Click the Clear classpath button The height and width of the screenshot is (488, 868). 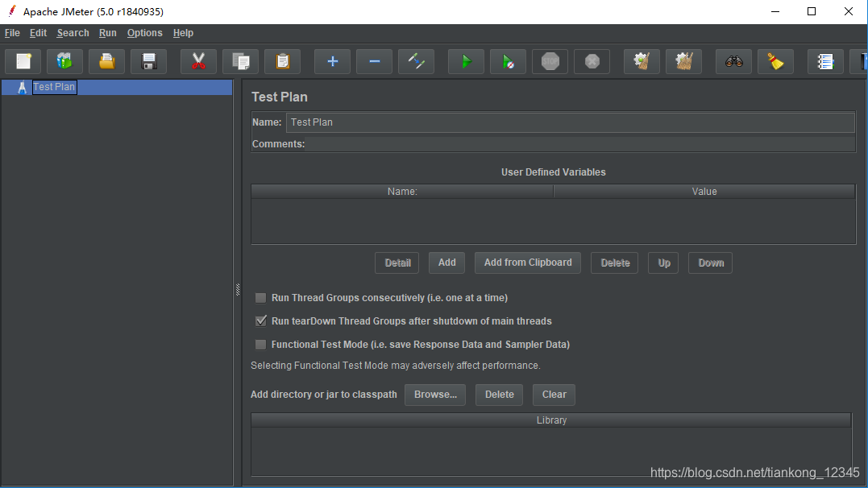tap(554, 395)
